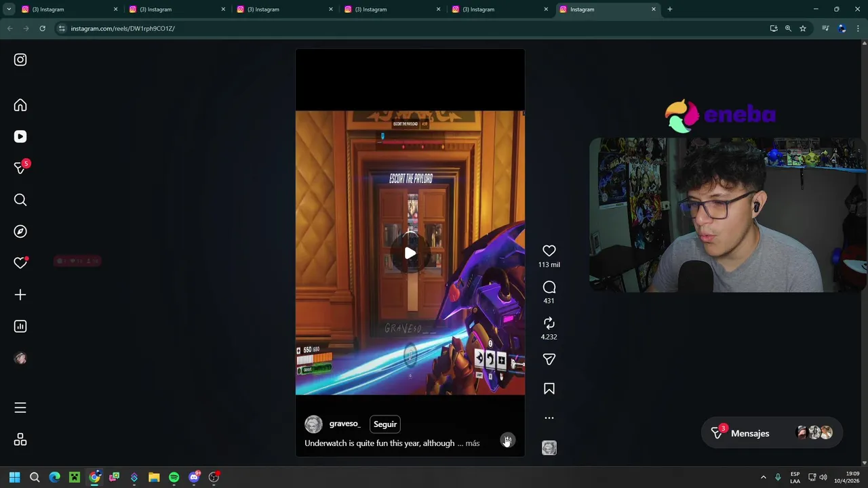
Task: Open Windows taskbar search
Action: pos(35,477)
